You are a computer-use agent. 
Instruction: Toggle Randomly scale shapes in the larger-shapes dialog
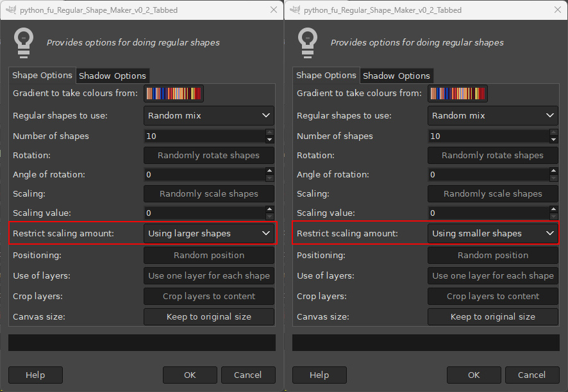209,193
